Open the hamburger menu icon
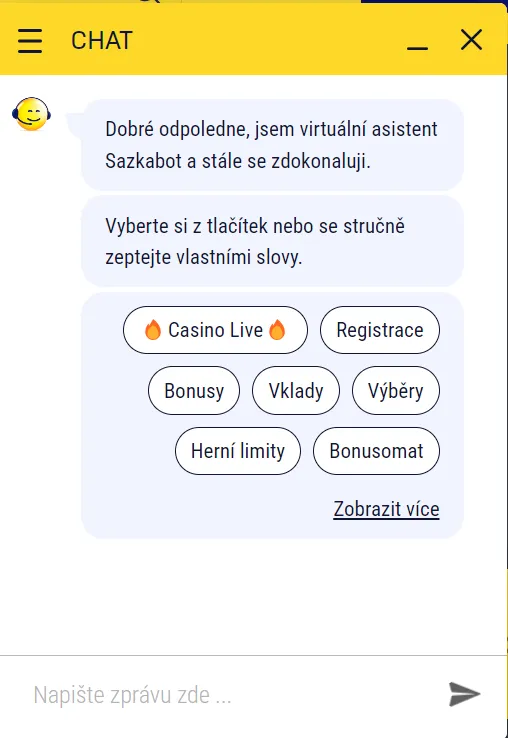508x738 pixels. [x=30, y=40]
